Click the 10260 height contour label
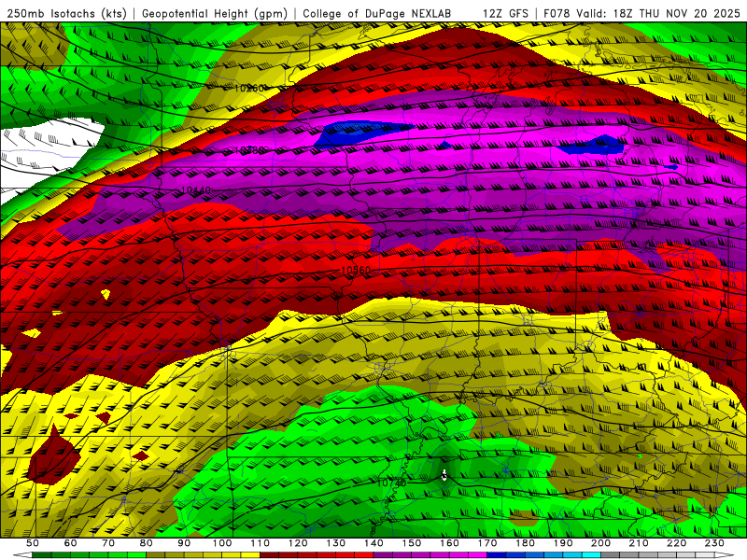This screenshot has height=560, width=747. pos(249,88)
